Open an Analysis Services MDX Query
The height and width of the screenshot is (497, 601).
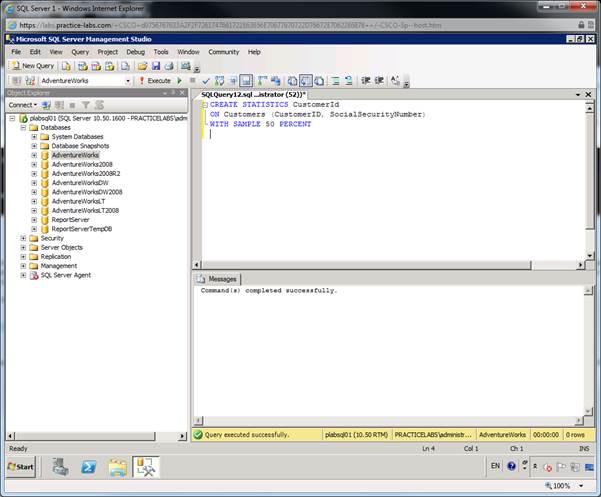point(82,66)
